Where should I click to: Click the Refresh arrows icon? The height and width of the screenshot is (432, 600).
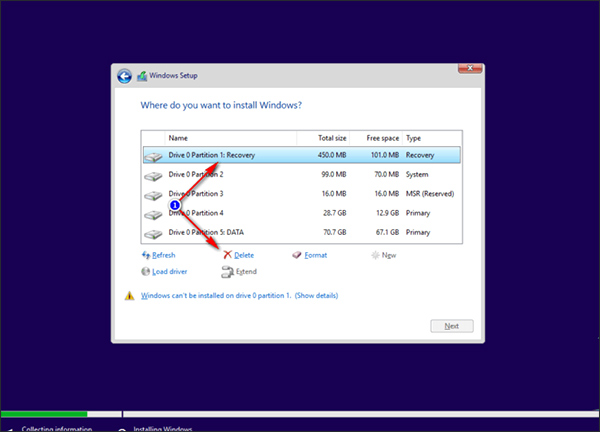pos(146,255)
